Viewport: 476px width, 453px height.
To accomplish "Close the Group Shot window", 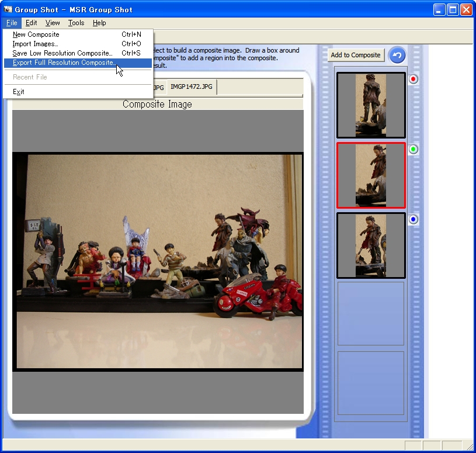I will [x=466, y=10].
